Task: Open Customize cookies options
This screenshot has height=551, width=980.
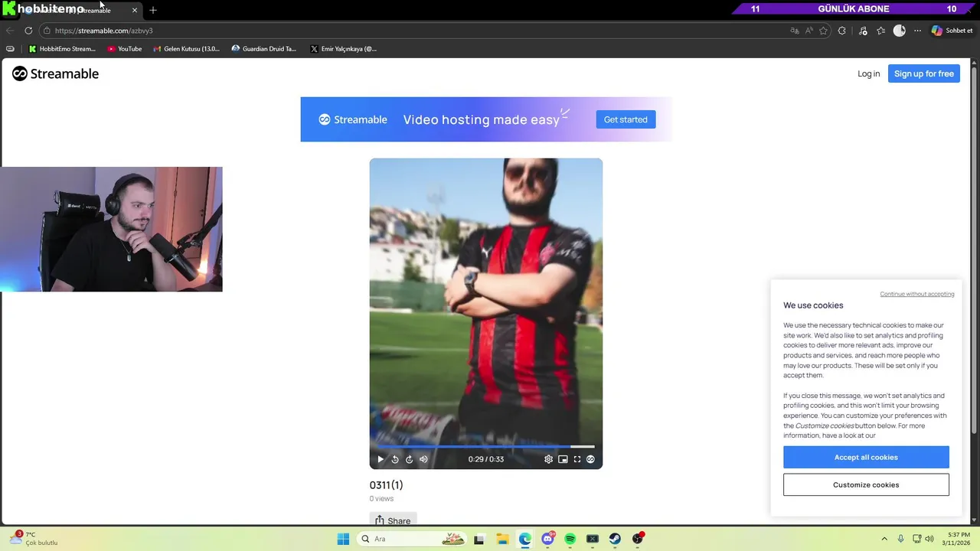Action: pos(866,484)
